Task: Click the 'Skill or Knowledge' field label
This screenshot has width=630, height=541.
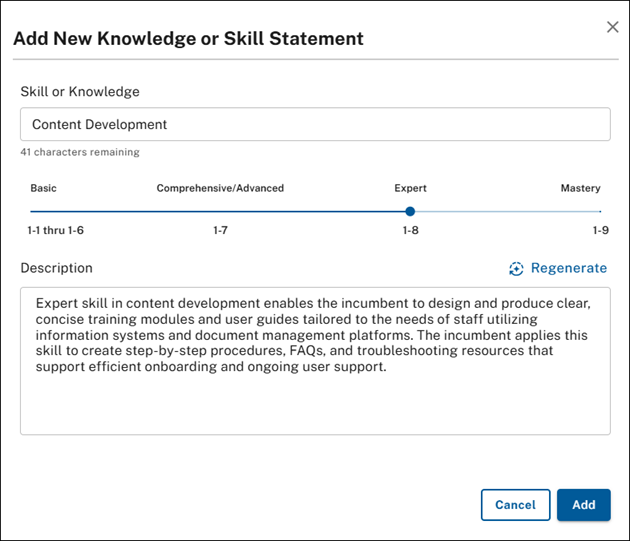Action: [80, 92]
